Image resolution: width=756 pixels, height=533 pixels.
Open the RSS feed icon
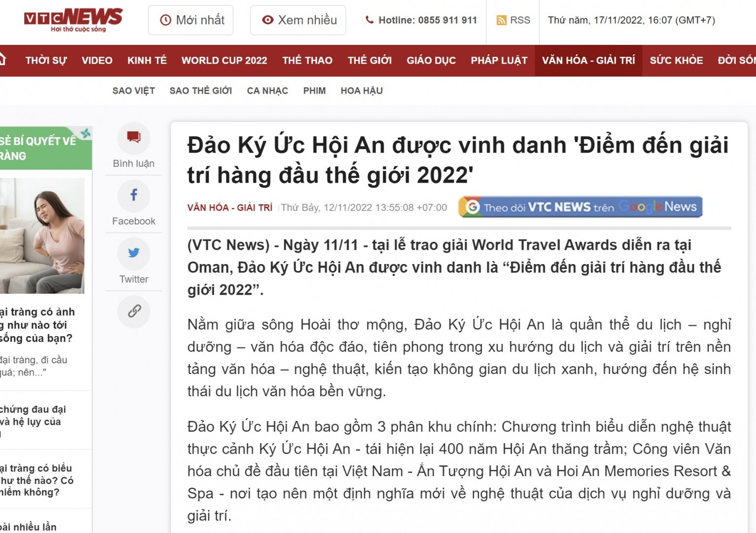(x=513, y=20)
